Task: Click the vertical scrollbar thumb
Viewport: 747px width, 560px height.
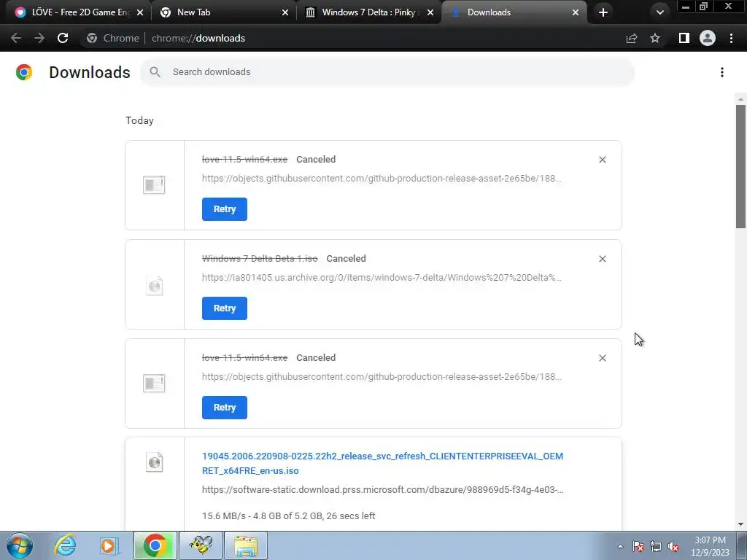Action: [x=740, y=167]
